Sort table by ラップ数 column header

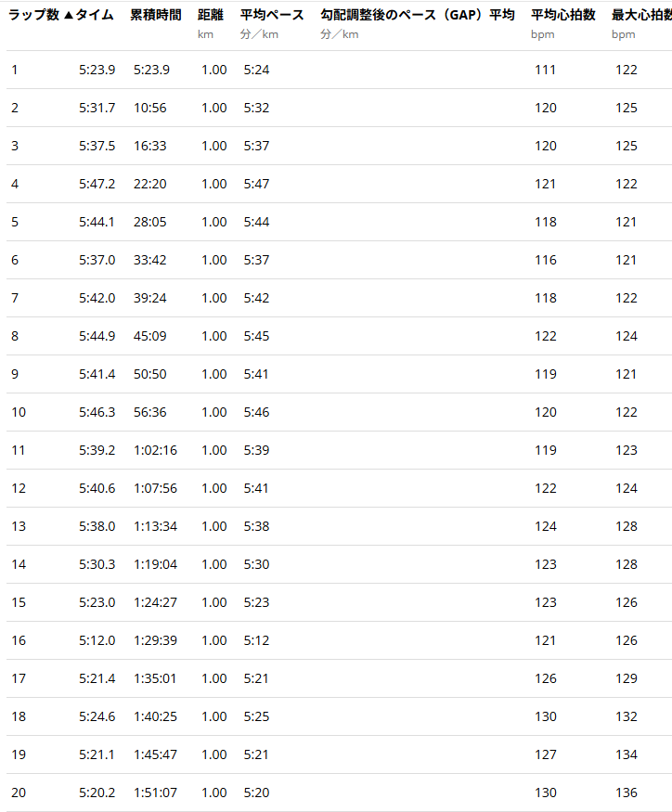[32, 16]
